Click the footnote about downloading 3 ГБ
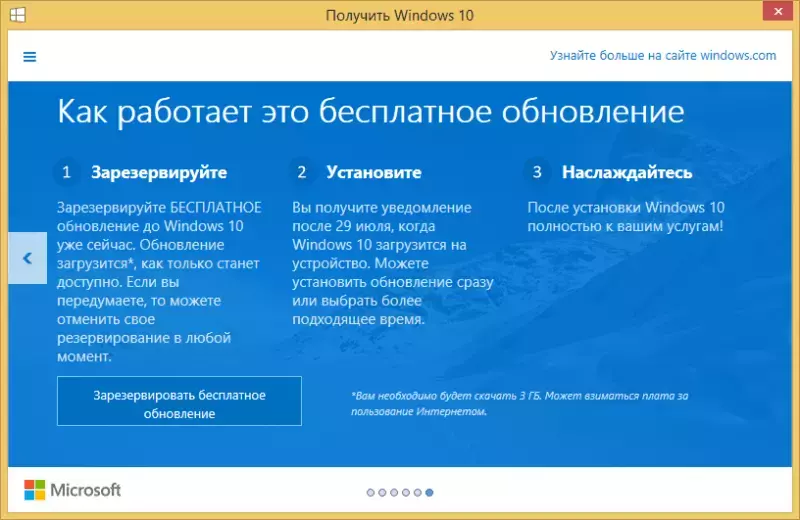This screenshot has height=520, width=800. pyautogui.click(x=519, y=403)
